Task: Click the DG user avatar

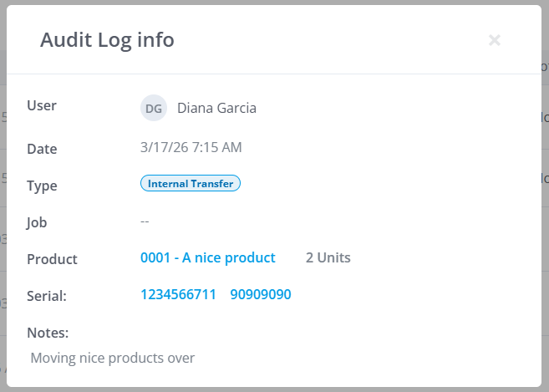Action: coord(154,108)
